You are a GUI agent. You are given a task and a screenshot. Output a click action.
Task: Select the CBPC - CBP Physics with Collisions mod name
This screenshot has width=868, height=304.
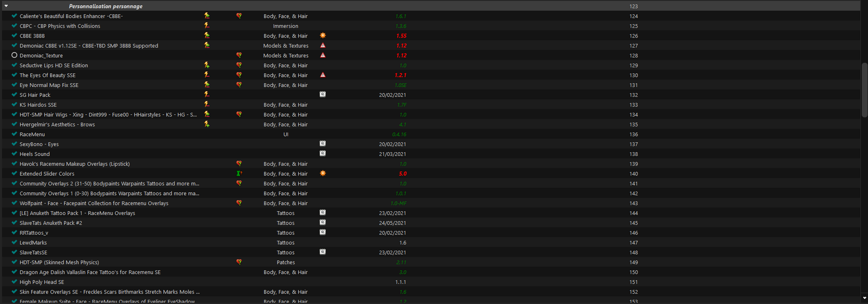(x=60, y=26)
